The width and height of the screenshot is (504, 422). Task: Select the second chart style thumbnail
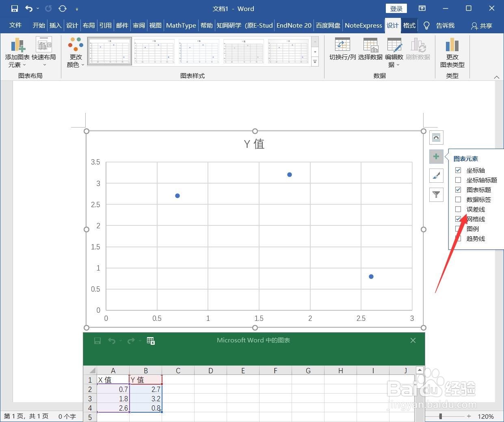154,51
